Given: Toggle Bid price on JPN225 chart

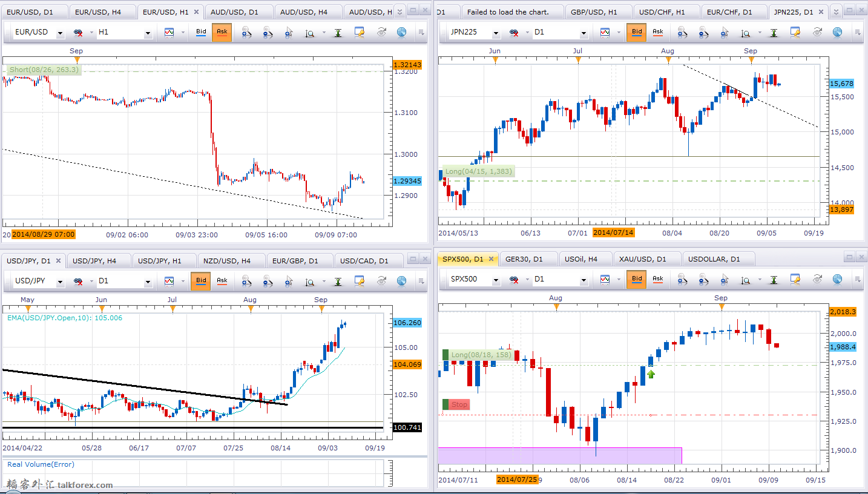Looking at the screenshot, I should [x=637, y=31].
